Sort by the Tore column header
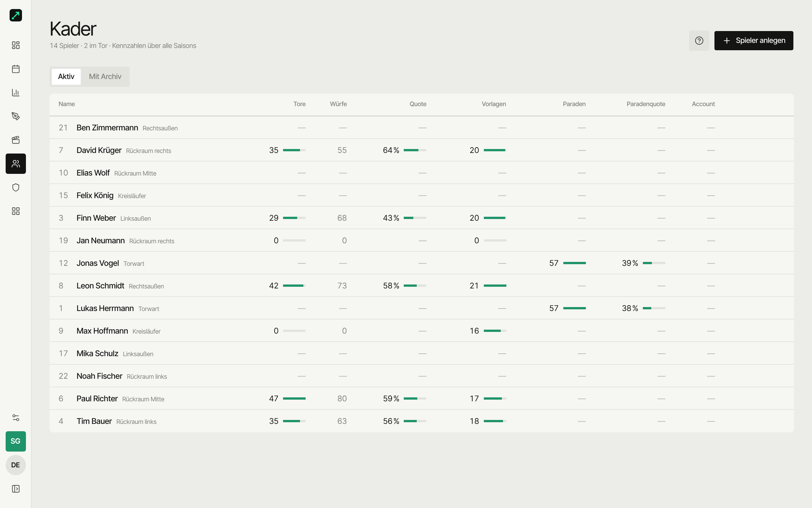This screenshot has height=508, width=812. click(x=299, y=104)
